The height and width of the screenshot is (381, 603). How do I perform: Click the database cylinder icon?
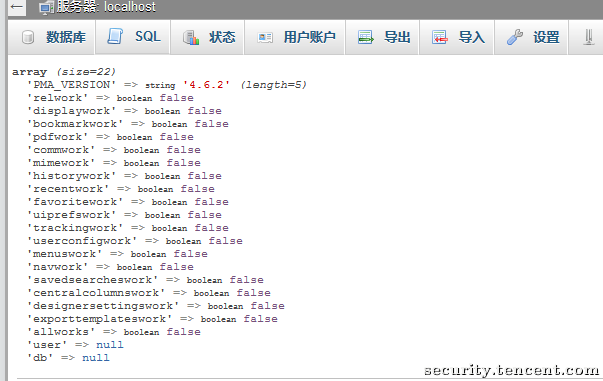tap(28, 37)
